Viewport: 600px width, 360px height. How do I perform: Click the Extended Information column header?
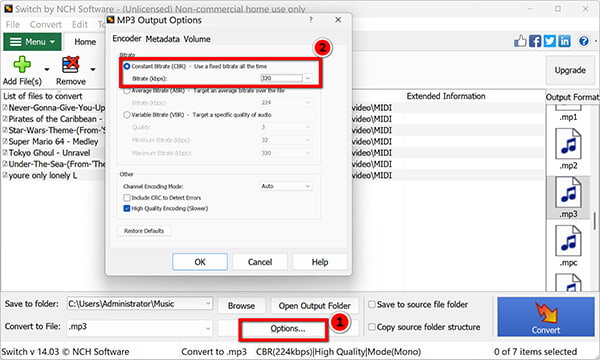[x=446, y=96]
